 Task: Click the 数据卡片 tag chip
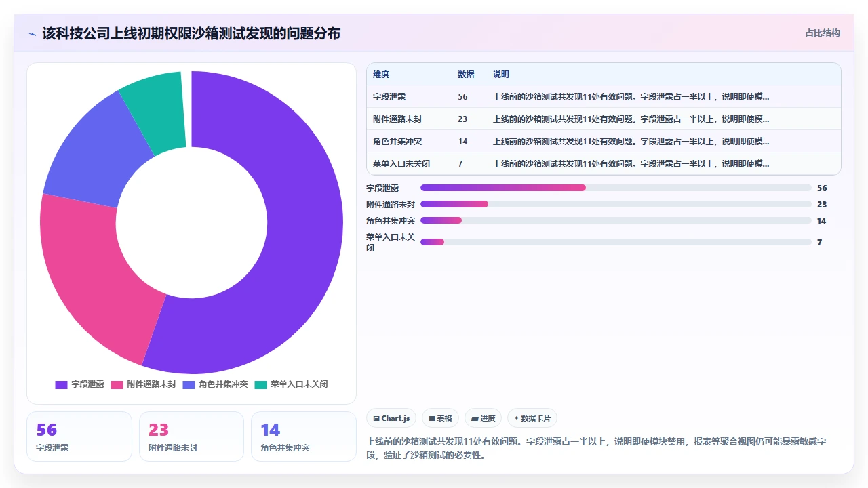click(x=532, y=419)
